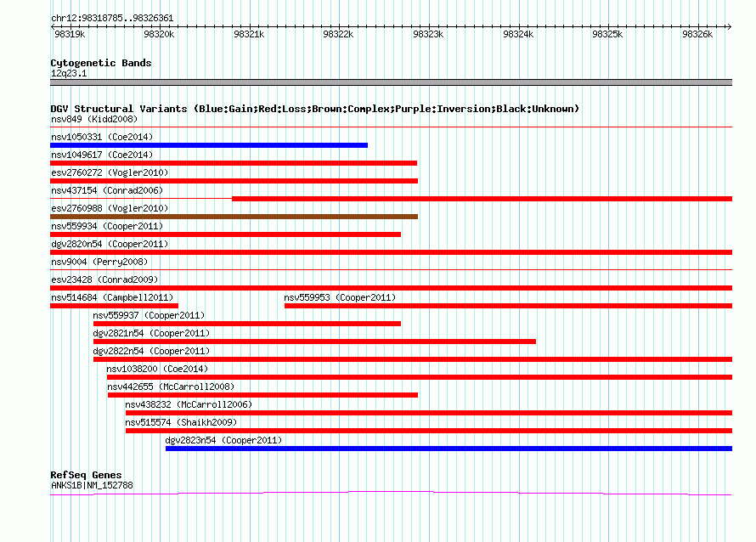Select the nsv559937 (Cooper2011) label
Screen dimensions: 756x542
pos(149,315)
